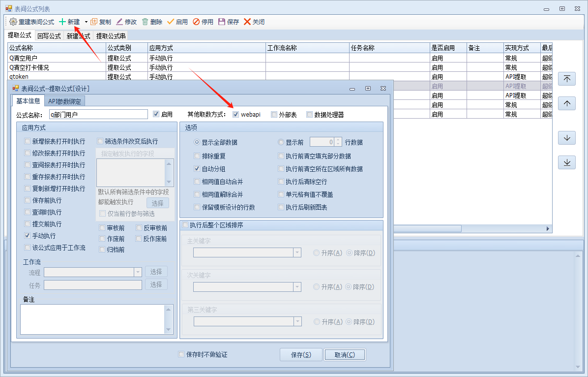Viewport: 588px width, 377px height.
Task: Select the 显示前 radio button
Action: point(281,142)
